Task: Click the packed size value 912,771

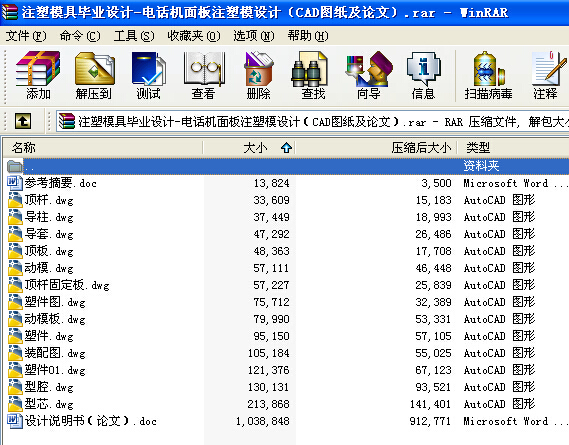Action: pos(430,421)
